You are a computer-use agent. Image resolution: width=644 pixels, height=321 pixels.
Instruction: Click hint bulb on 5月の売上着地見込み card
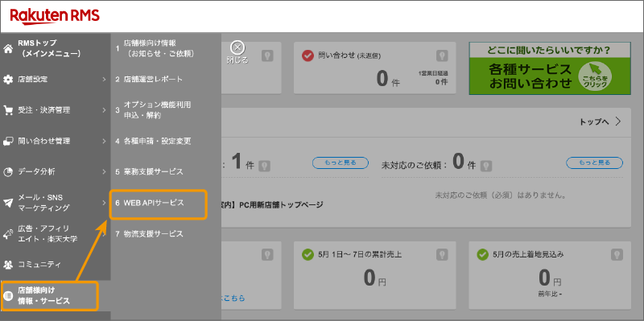[x=617, y=254]
